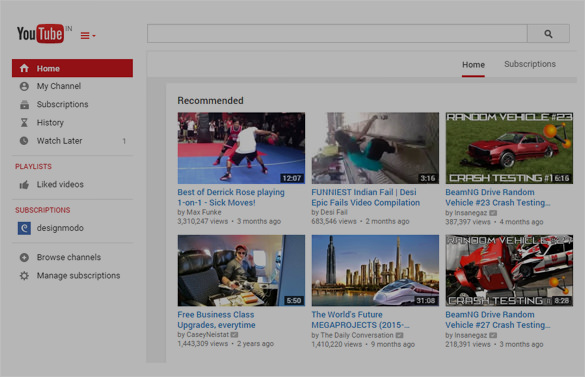Play the Derrick Rose basketball thumbnail
Screen dimensions: 585x377
coord(241,148)
